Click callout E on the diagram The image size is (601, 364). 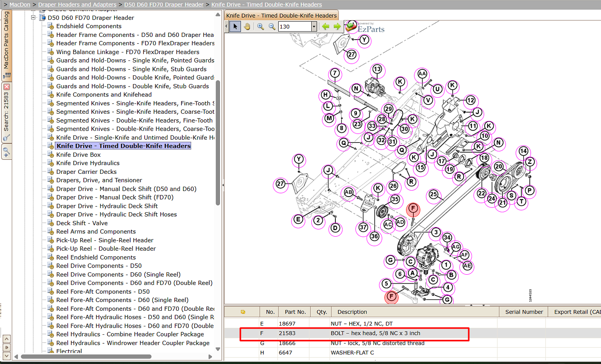[x=298, y=219]
